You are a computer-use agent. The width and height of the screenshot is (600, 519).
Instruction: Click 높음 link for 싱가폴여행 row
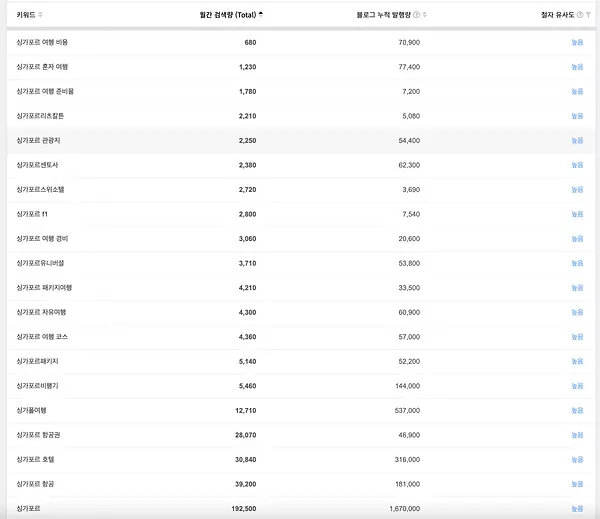pos(577,410)
